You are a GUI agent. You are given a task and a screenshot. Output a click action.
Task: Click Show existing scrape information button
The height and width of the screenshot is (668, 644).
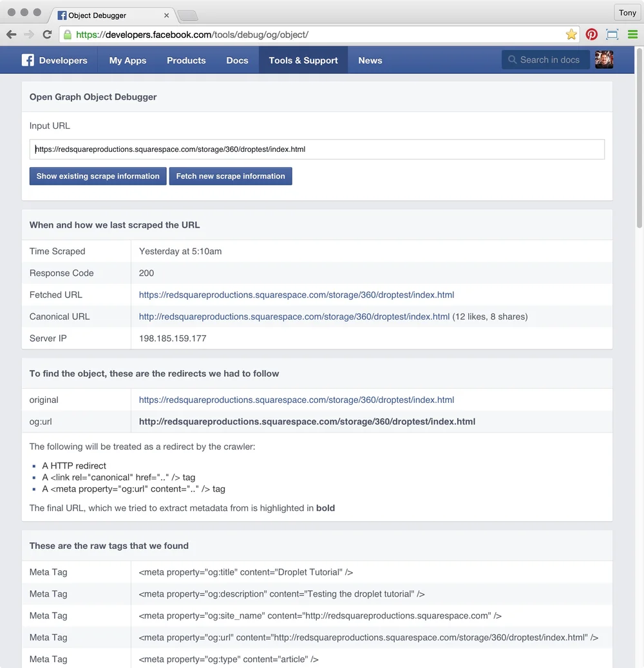coord(98,176)
